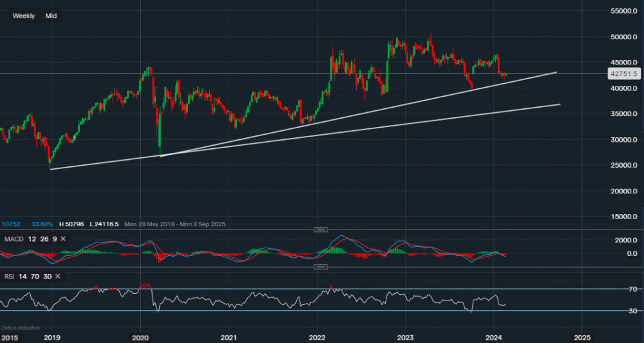Image resolution: width=644 pixels, height=343 pixels.
Task: Select the MACD slow period value 26
Action: (44, 240)
